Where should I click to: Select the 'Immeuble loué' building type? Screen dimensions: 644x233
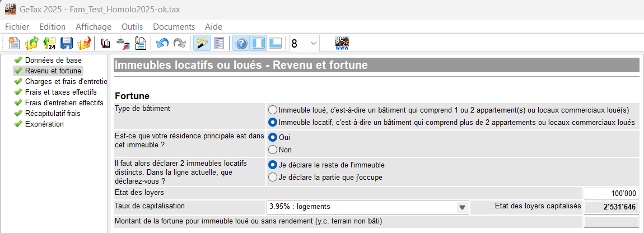(x=273, y=109)
